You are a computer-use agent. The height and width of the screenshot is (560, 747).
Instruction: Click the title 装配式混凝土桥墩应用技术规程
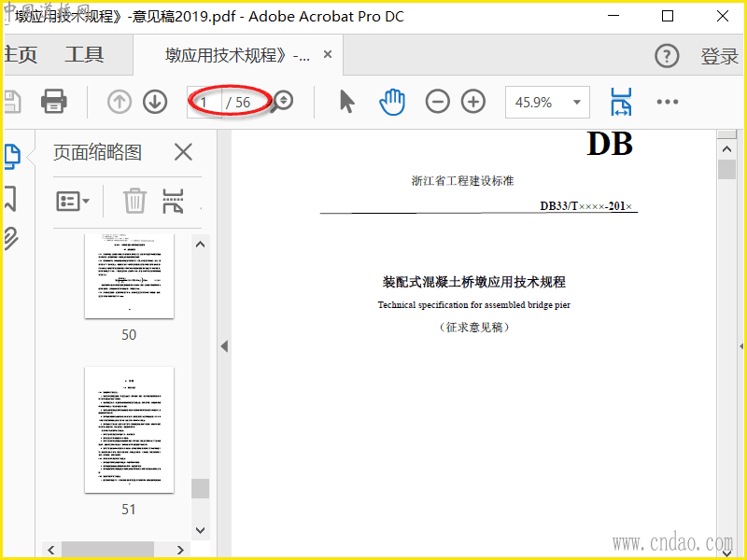(474, 282)
